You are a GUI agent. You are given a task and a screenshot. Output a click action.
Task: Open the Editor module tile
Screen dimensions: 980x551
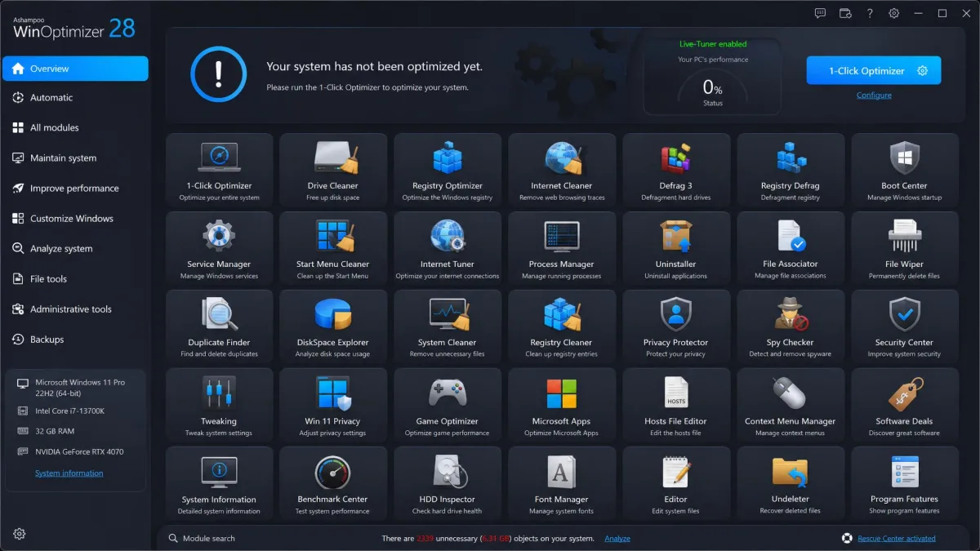tap(676, 484)
